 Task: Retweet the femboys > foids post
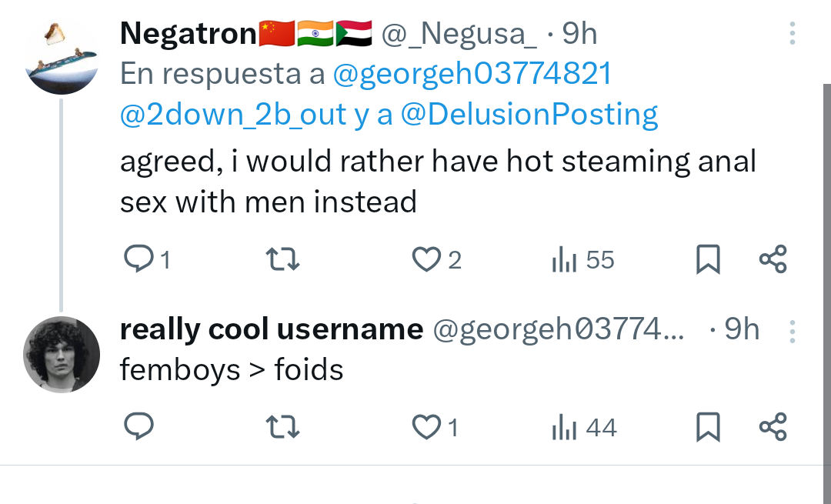(x=282, y=427)
